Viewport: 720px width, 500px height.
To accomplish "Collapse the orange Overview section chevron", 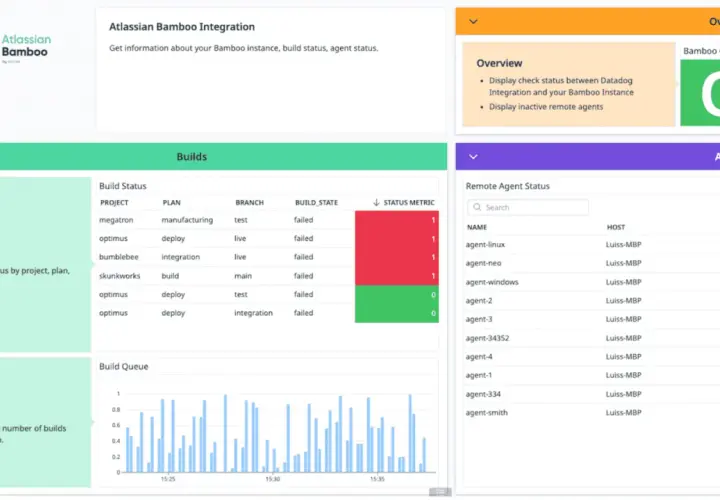I will (473, 21).
